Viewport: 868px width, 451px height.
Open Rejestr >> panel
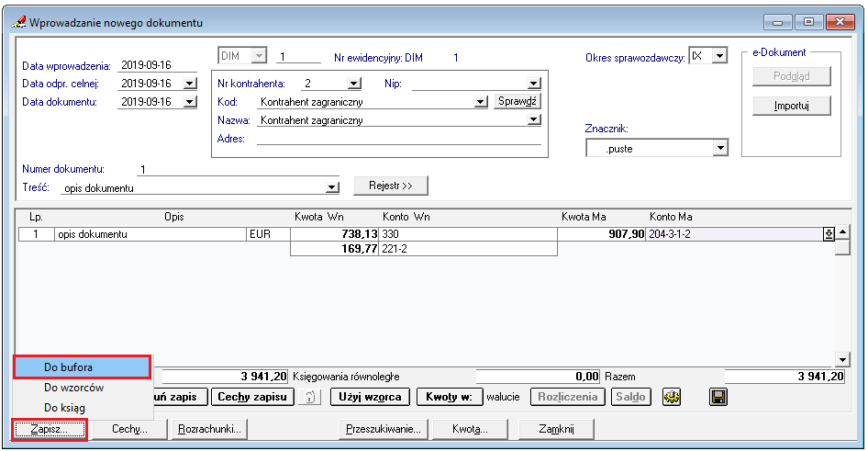coord(391,186)
